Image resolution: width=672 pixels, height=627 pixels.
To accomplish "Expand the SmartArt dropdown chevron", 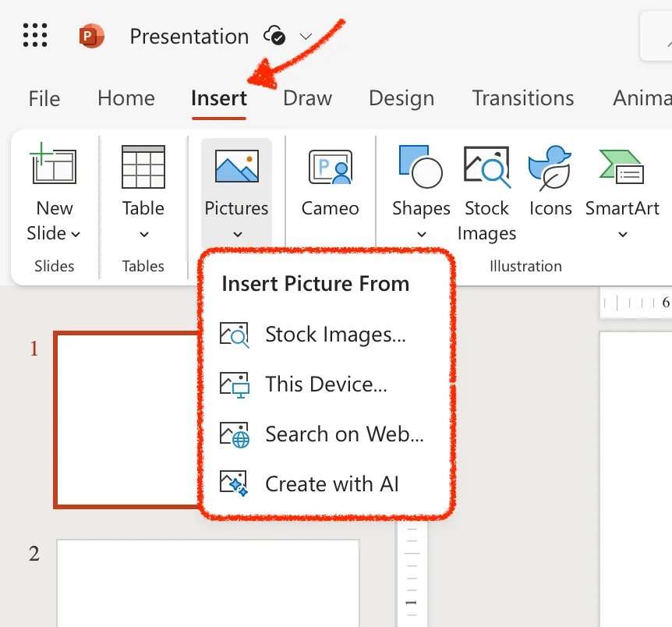I will pyautogui.click(x=623, y=234).
